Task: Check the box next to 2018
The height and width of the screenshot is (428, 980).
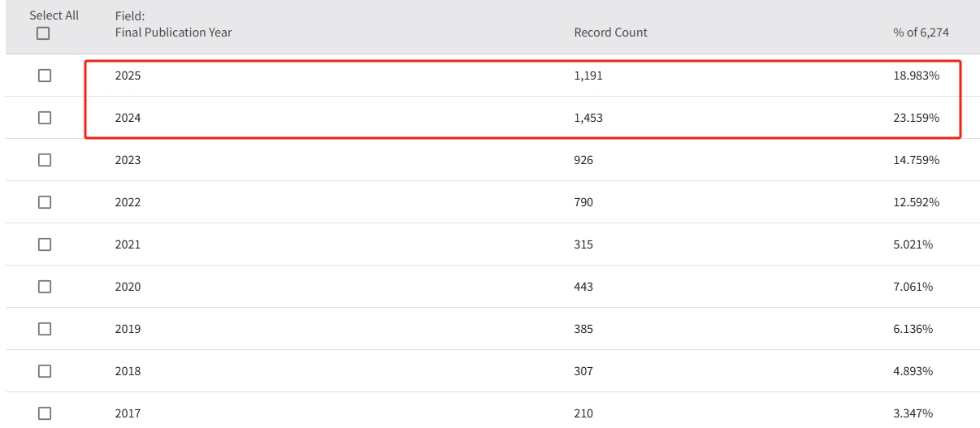Action: (45, 371)
